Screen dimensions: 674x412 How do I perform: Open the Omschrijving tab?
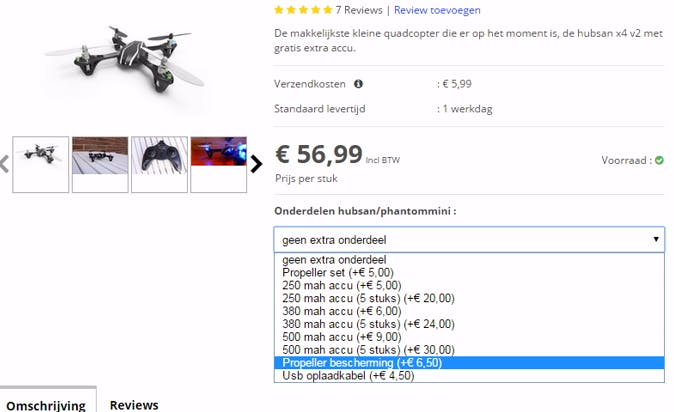[46, 405]
